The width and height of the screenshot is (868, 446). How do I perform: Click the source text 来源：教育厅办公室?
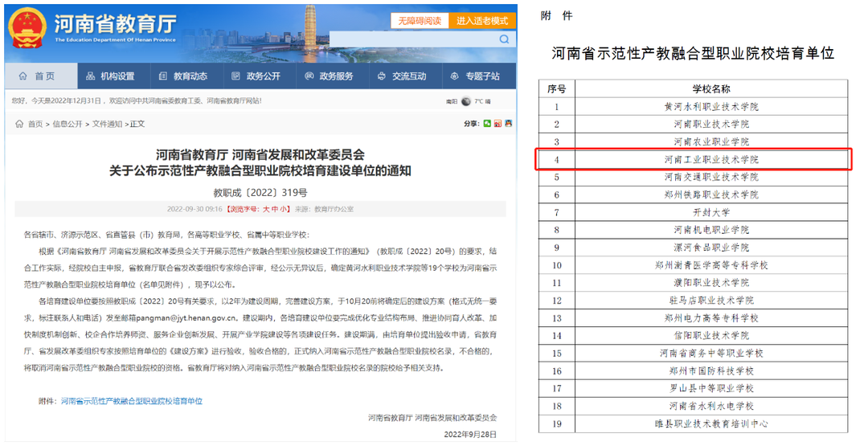324,209
